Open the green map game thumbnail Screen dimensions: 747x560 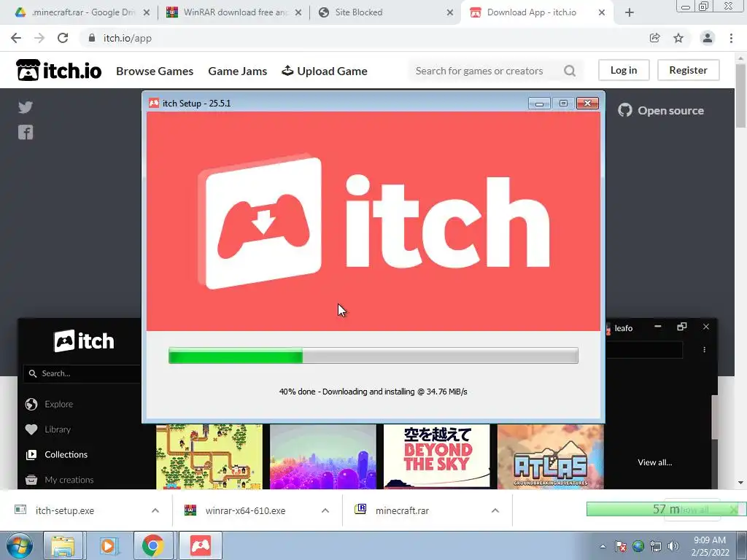tap(209, 456)
